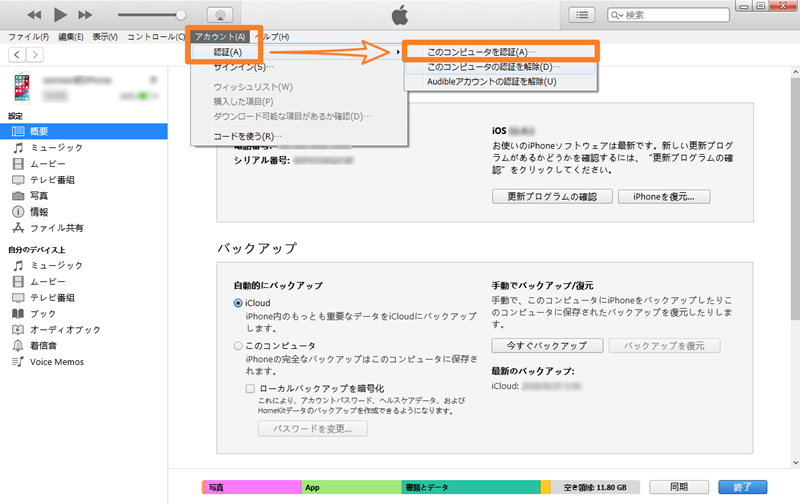Open the AirPlay output button
The width and height of the screenshot is (800, 504).
point(220,15)
